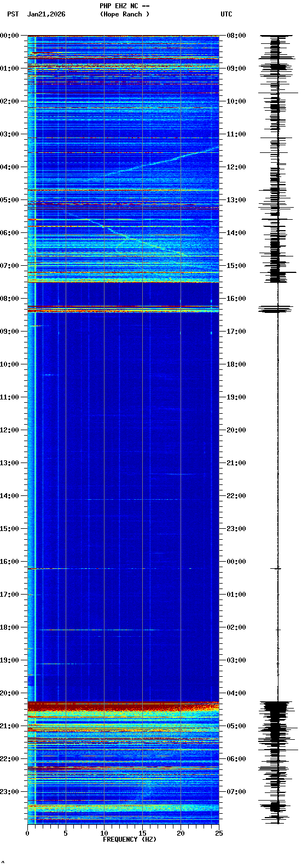The height and width of the screenshot is (868, 302).
Task: Click 08:00 on the UTC time axis
Action: click(236, 36)
